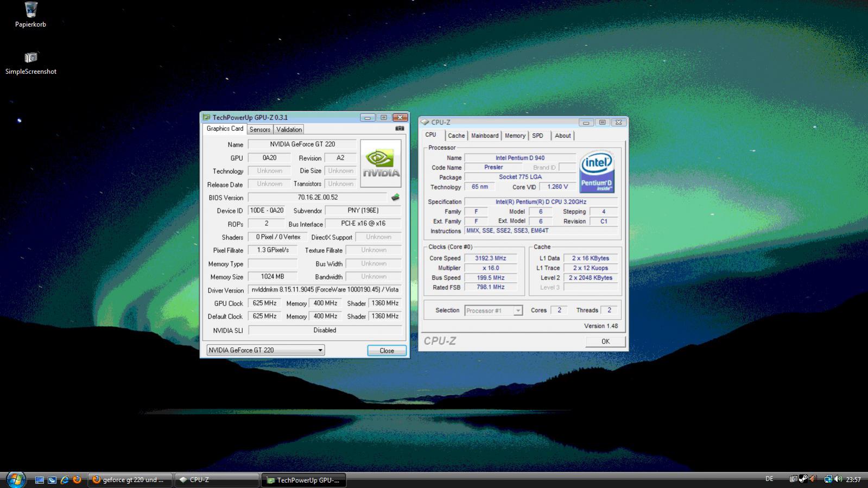
Task: Click the volume speaker tray icon
Action: (x=838, y=479)
